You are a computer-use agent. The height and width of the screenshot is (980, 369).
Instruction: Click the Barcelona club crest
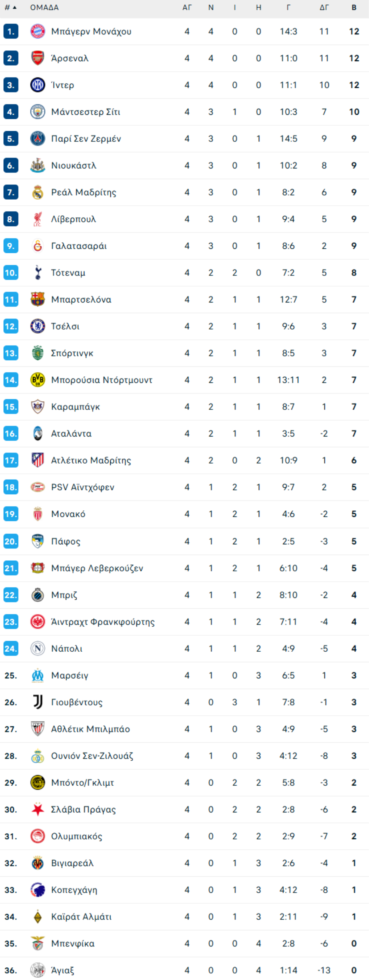coord(38,300)
